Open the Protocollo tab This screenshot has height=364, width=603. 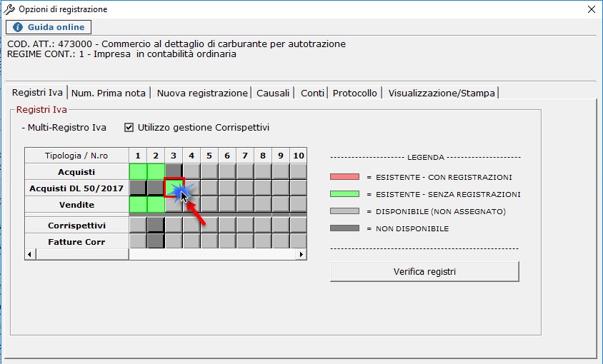coord(354,93)
